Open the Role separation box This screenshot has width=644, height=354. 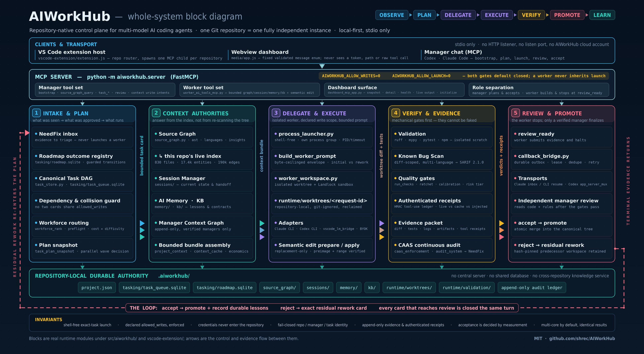(x=539, y=90)
